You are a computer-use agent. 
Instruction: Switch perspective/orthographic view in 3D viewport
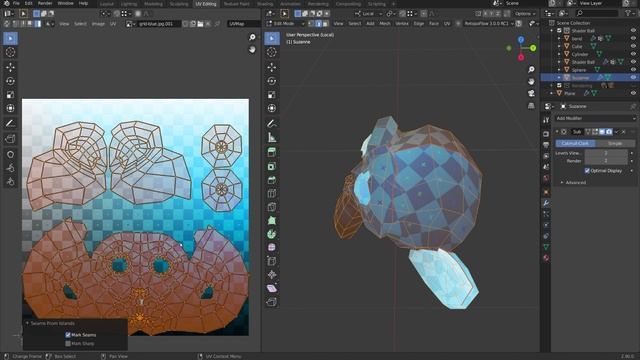tap(531, 106)
